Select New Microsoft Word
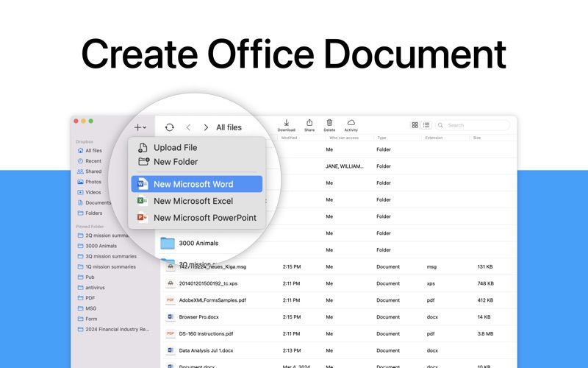This screenshot has height=368, width=588. click(x=196, y=184)
